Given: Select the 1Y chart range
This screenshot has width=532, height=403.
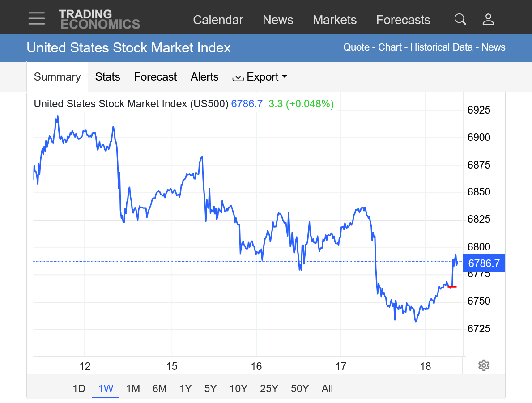Looking at the screenshot, I should pyautogui.click(x=185, y=389).
